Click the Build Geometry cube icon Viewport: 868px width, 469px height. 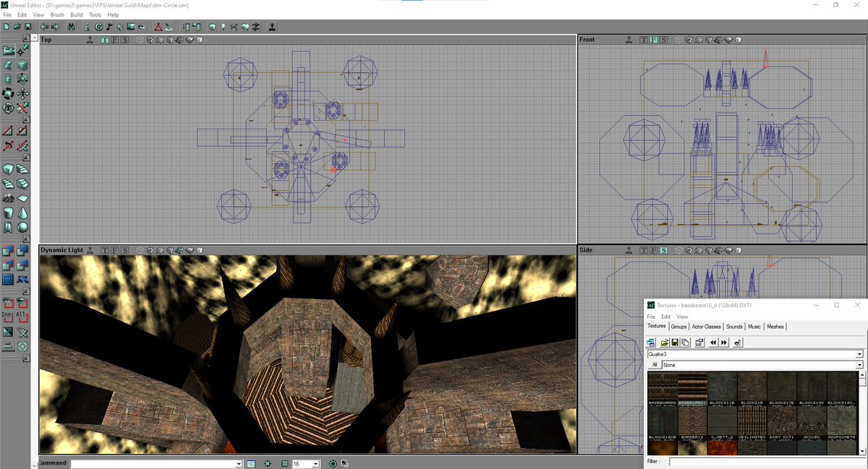212,27
